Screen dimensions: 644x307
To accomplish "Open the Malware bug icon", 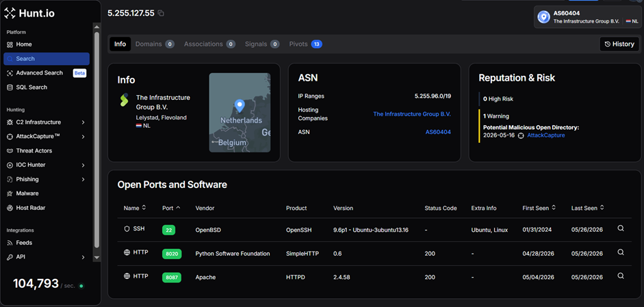I will pyautogui.click(x=10, y=193).
